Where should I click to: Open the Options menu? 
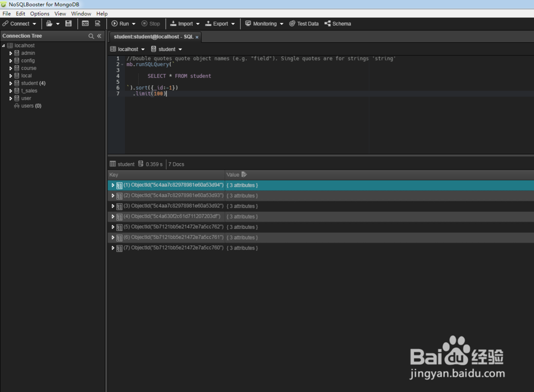tap(40, 14)
